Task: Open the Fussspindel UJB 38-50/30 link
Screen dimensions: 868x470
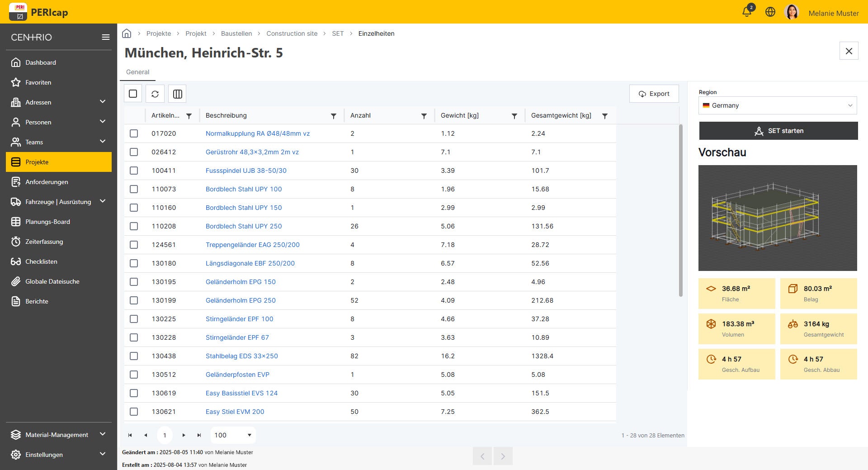Action: (x=246, y=171)
